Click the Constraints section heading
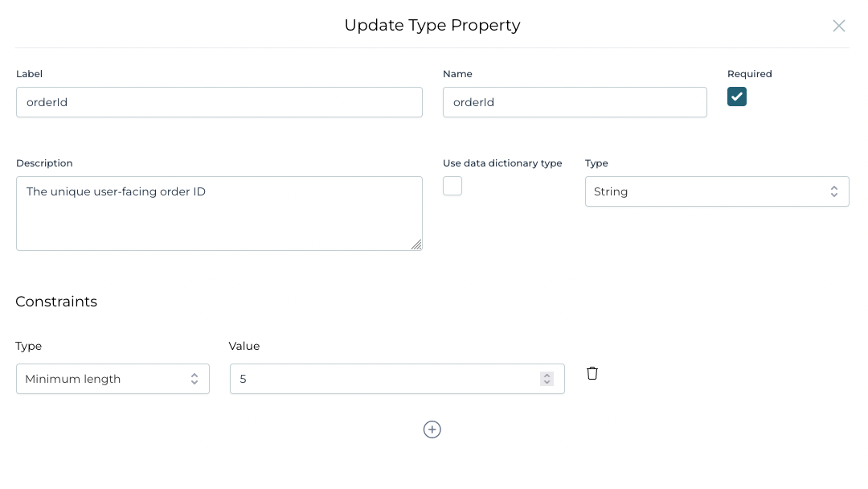Image resolution: width=868 pixels, height=489 pixels. [56, 302]
